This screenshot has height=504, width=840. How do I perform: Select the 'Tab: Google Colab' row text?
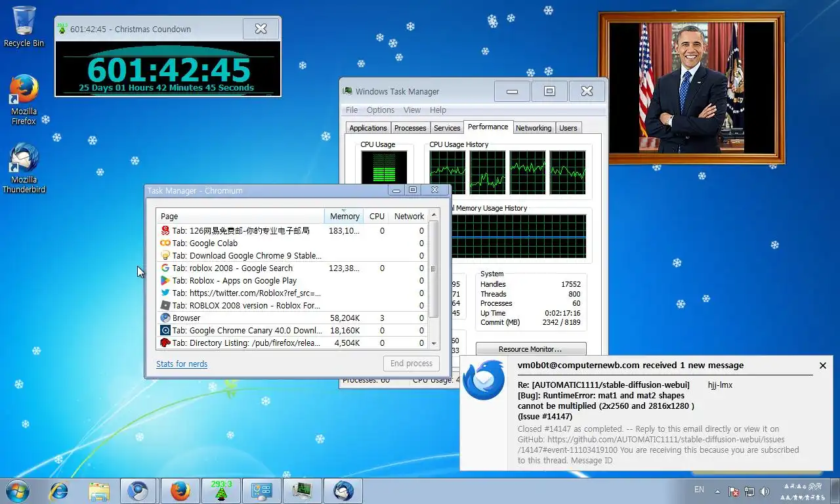(205, 243)
